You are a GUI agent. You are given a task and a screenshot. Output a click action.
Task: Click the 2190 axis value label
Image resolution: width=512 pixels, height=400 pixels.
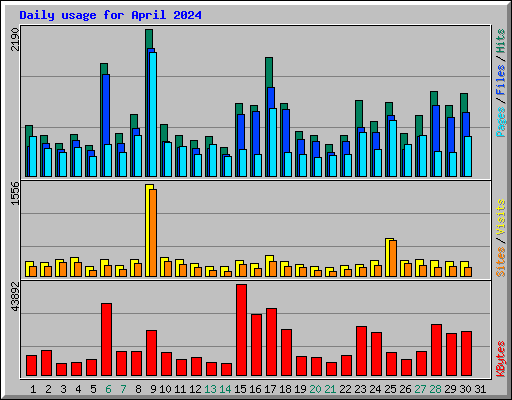pos(15,39)
